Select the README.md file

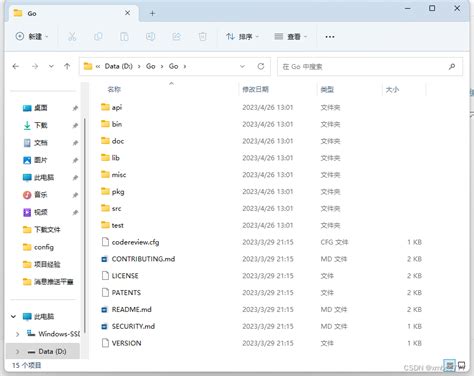(x=127, y=309)
